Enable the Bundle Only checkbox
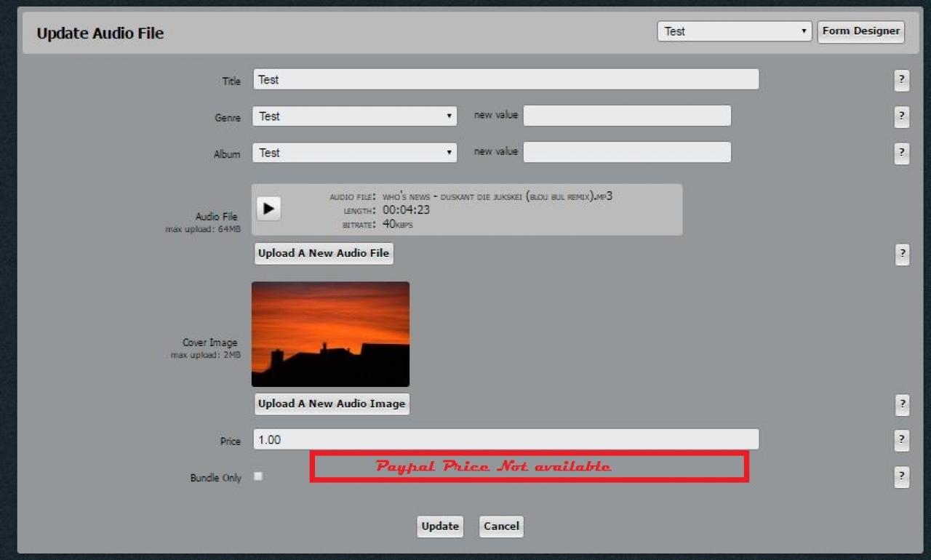This screenshot has height=560, width=931. click(258, 476)
